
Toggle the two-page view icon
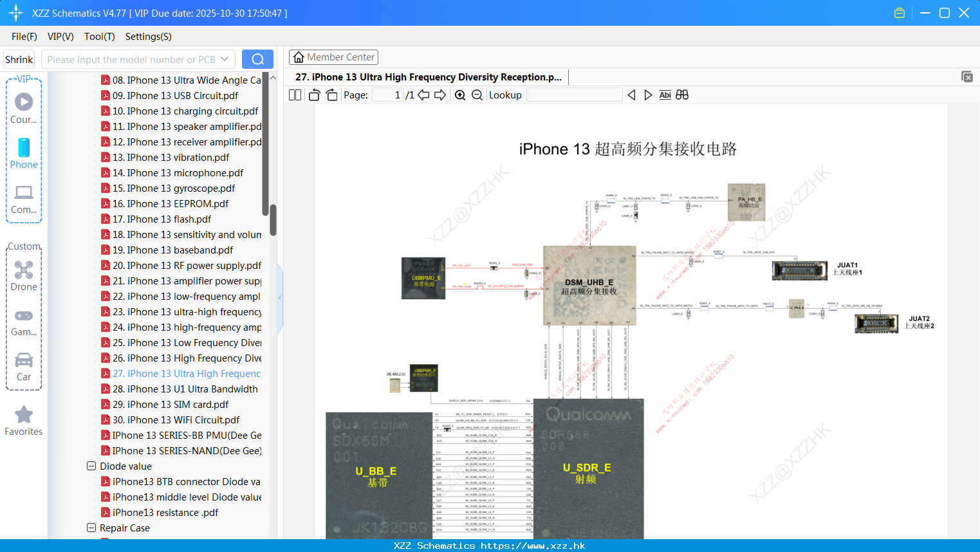click(x=295, y=95)
